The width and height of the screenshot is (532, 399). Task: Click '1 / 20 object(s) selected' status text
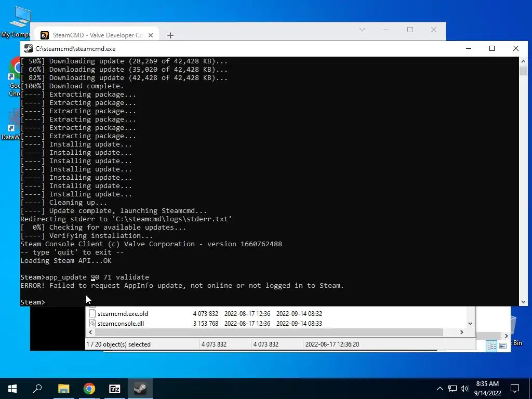(118, 344)
